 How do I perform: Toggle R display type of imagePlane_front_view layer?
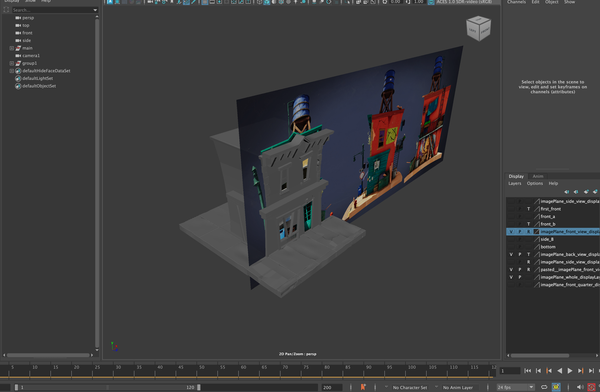click(528, 232)
